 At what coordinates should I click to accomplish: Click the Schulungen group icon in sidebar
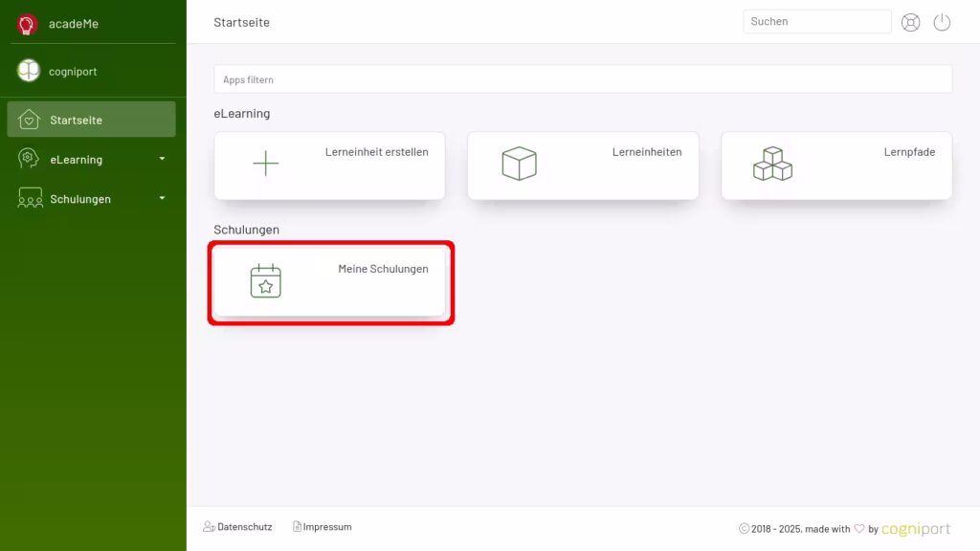(x=30, y=199)
